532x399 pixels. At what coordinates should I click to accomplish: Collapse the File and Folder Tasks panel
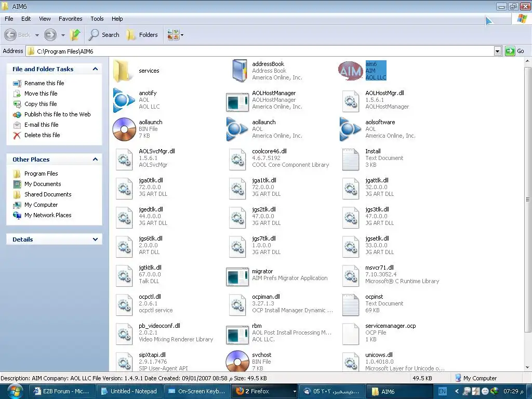96,69
